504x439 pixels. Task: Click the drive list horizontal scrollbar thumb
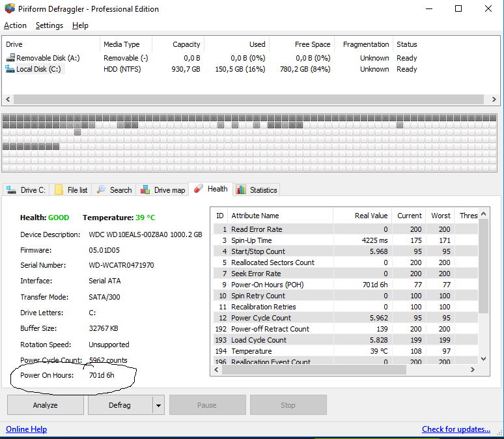coord(249,100)
